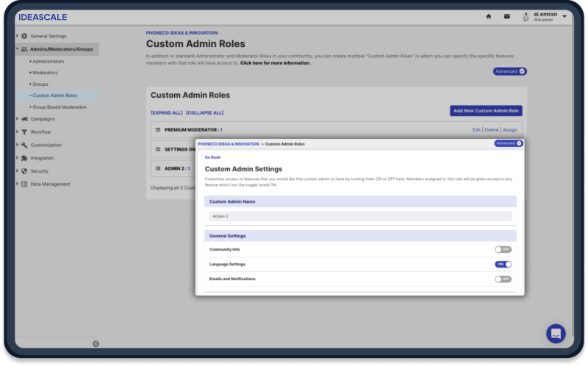This screenshot has height=366, width=588.
Task: Click the General Settings section header in popup
Action: [360, 236]
